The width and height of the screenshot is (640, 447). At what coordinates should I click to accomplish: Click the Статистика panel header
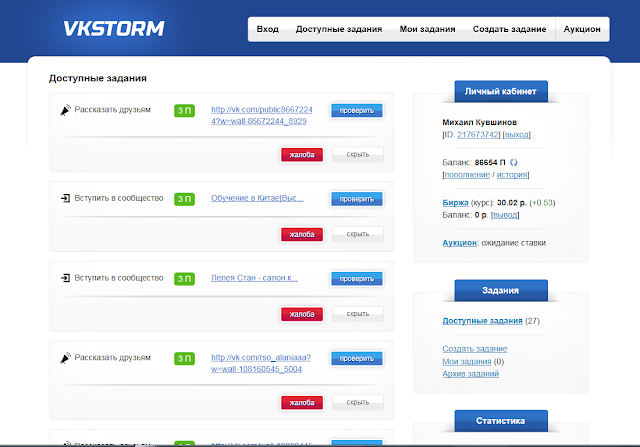tap(501, 421)
